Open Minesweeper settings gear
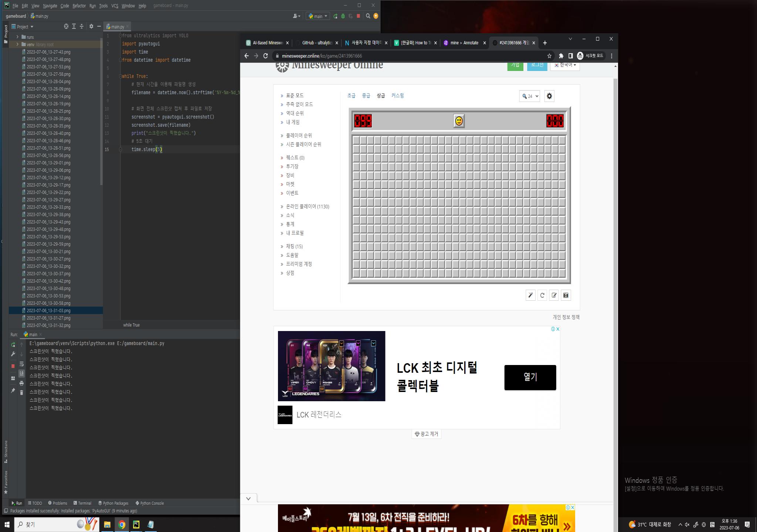The image size is (757, 532). pos(549,96)
